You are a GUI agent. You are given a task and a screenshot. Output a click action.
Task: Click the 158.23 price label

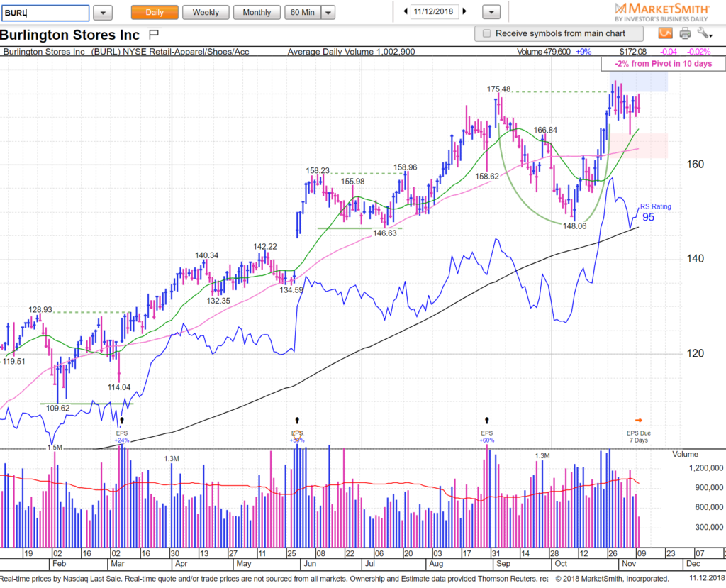pyautogui.click(x=318, y=170)
